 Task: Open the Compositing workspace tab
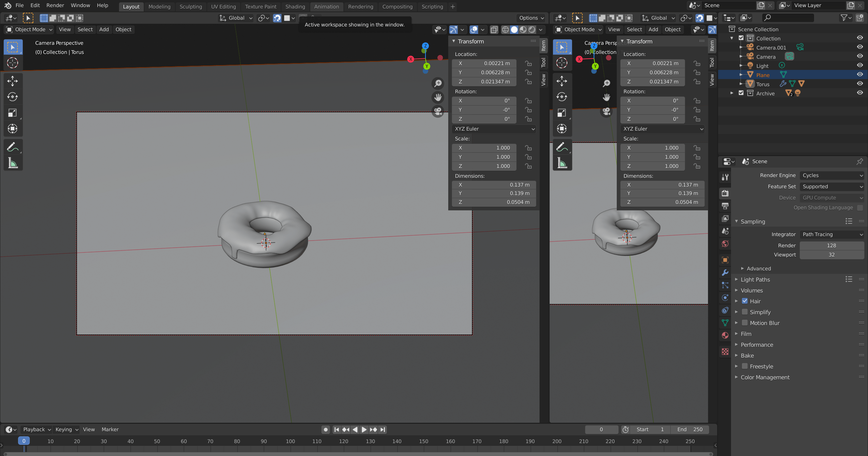[397, 6]
